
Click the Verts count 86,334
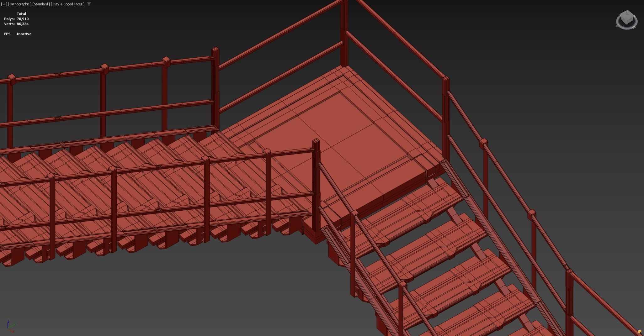click(x=23, y=24)
